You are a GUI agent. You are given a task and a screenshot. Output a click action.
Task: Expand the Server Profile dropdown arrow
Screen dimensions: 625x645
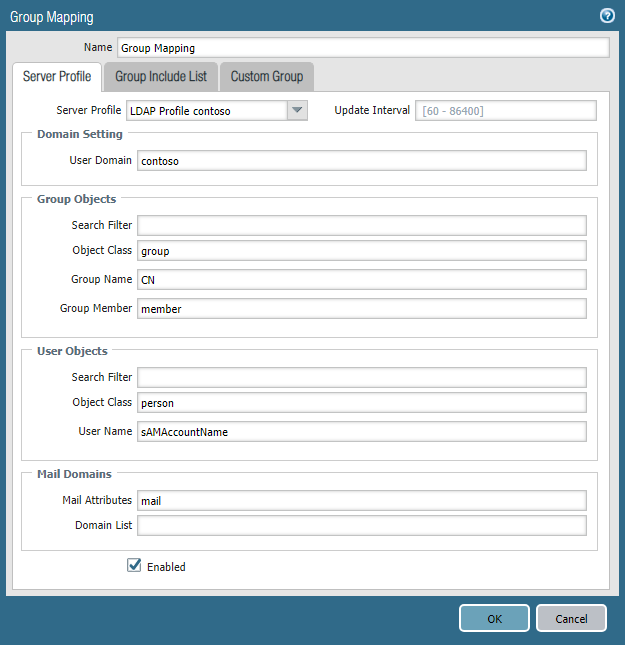[297, 111]
